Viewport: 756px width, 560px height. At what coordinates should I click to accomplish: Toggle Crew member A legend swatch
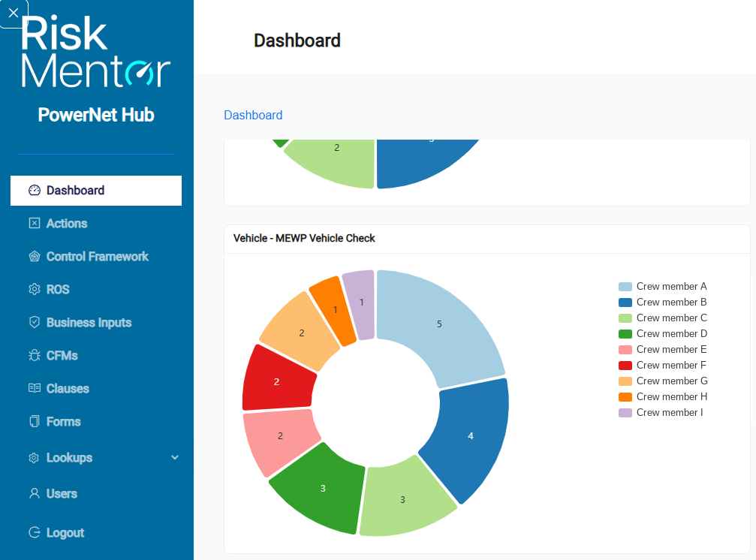click(x=625, y=287)
